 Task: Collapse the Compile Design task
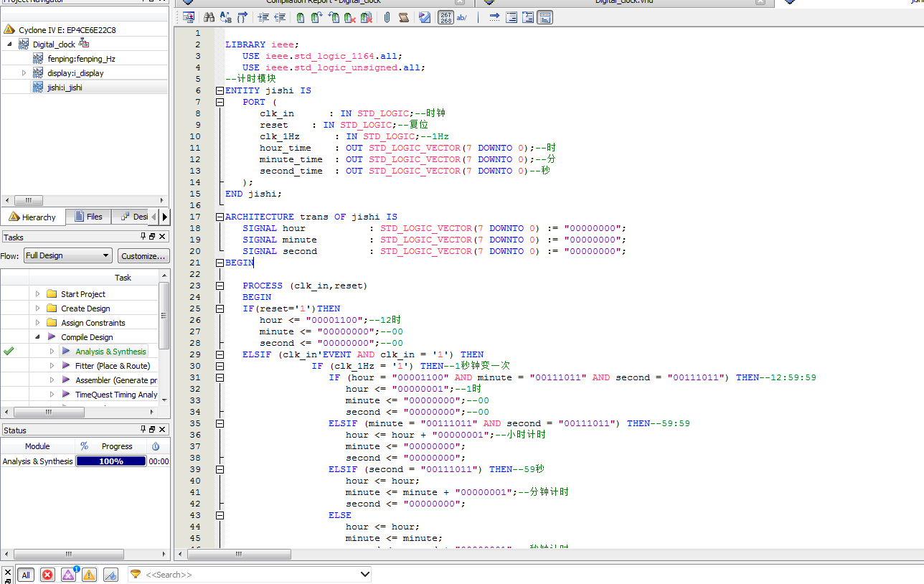38,337
